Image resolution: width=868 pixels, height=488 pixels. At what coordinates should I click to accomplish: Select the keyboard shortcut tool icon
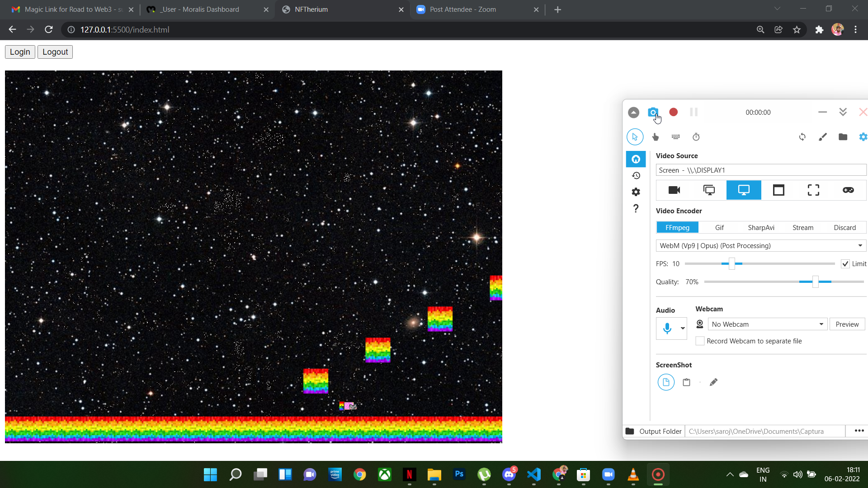(x=675, y=136)
